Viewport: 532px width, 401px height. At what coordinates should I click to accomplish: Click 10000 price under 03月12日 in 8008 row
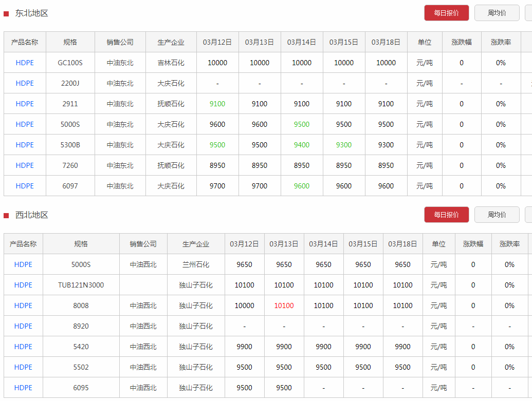[x=245, y=305]
